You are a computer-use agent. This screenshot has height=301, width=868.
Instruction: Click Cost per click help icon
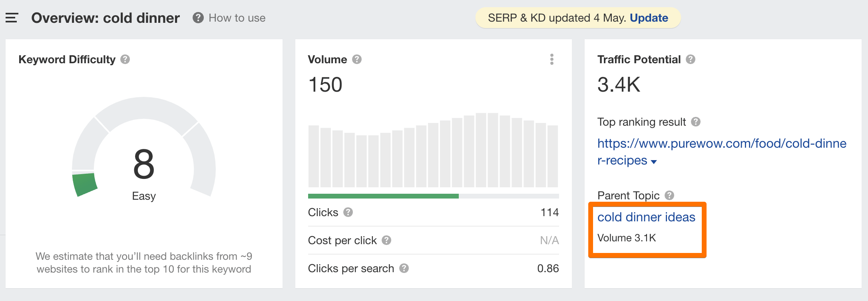[386, 240]
